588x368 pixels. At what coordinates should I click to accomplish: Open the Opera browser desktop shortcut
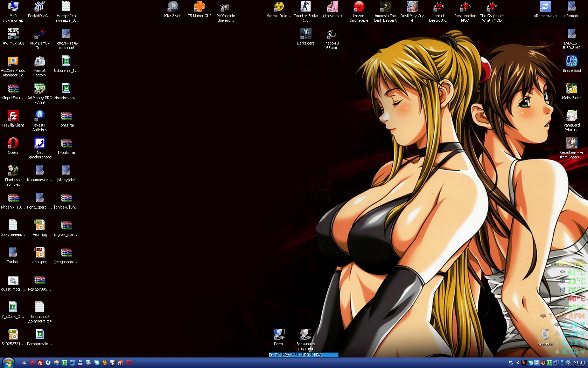click(13, 146)
